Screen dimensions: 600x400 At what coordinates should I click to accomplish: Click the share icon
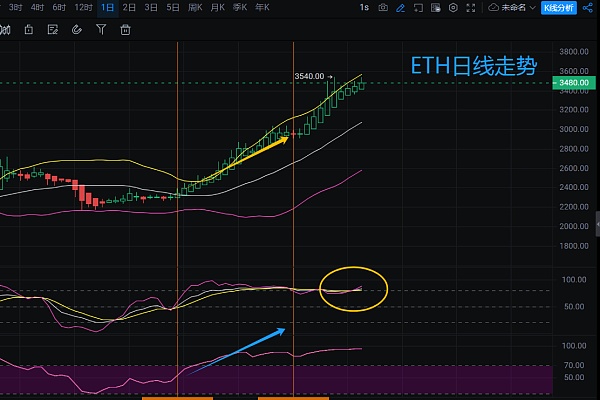[x=588, y=8]
